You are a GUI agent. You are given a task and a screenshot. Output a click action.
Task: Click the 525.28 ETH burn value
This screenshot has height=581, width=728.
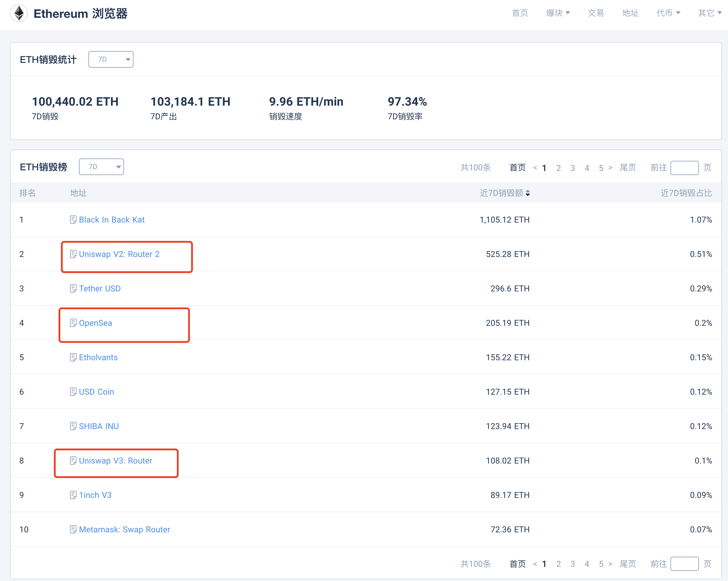(x=508, y=254)
